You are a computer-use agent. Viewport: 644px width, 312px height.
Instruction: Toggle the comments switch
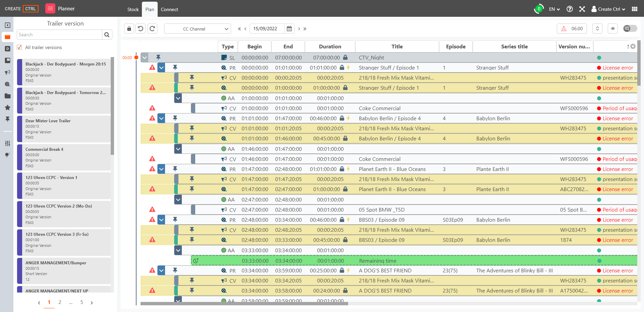pyautogui.click(x=630, y=29)
